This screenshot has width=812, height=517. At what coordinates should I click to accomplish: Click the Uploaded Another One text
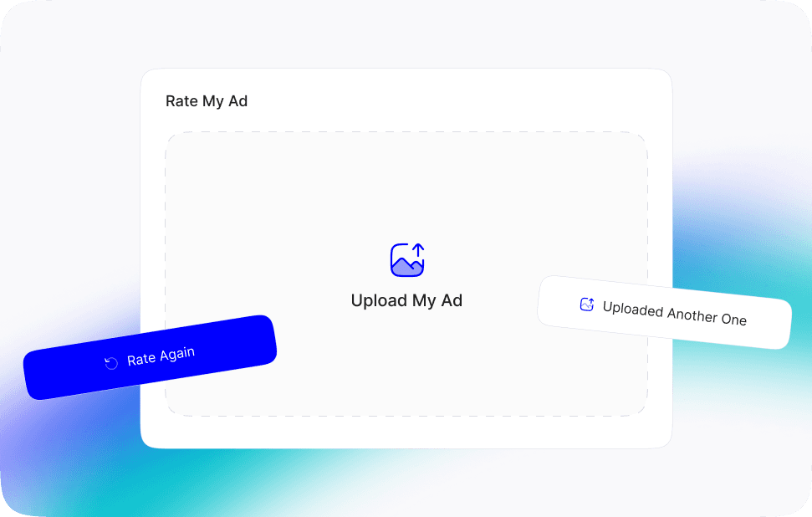tap(674, 314)
